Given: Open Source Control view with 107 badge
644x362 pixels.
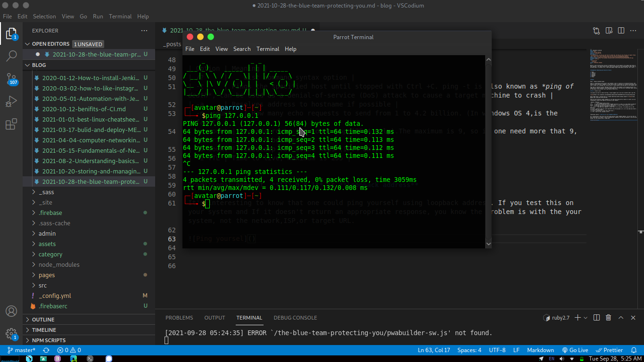Looking at the screenshot, I should [x=11, y=79].
